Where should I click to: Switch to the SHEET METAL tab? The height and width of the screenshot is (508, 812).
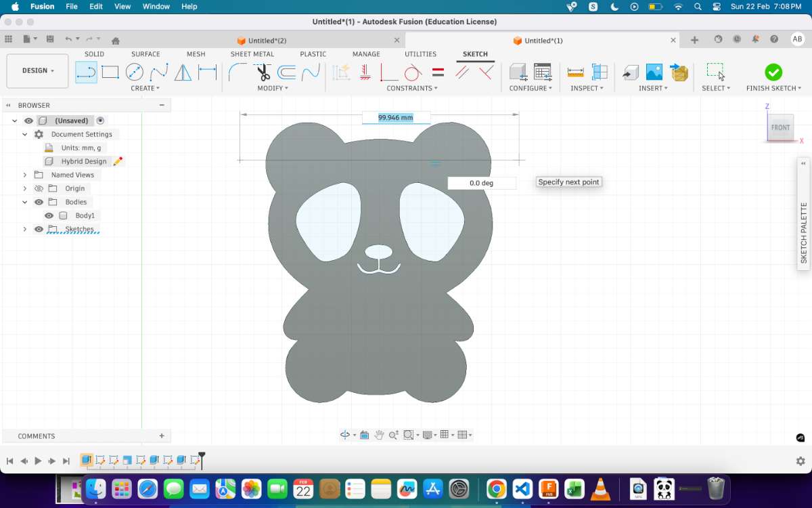[252, 54]
